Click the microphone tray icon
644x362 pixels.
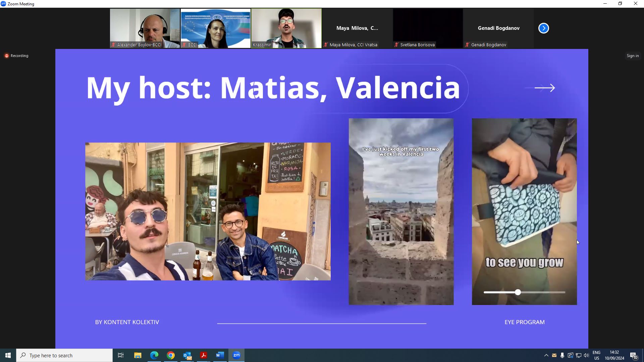[562, 355]
